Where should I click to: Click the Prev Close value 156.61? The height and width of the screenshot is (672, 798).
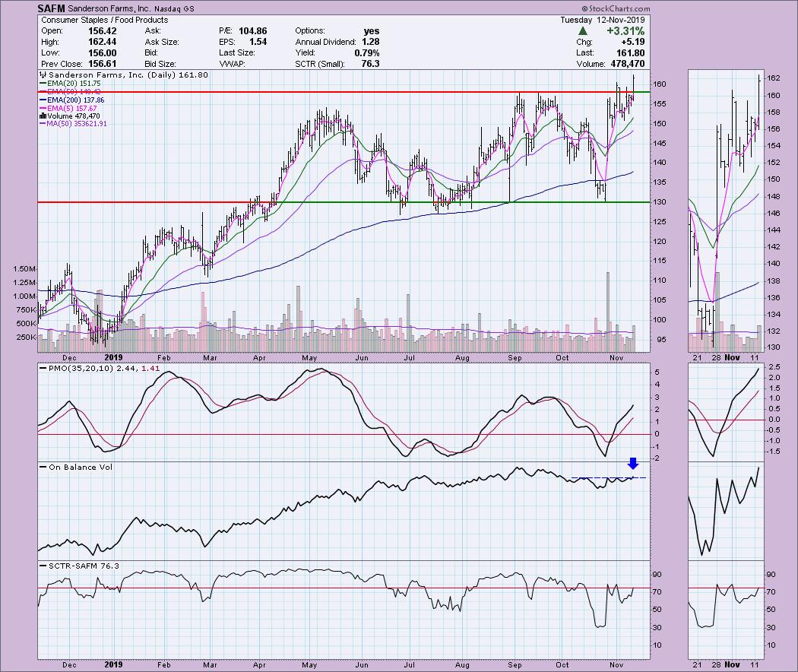pyautogui.click(x=103, y=64)
